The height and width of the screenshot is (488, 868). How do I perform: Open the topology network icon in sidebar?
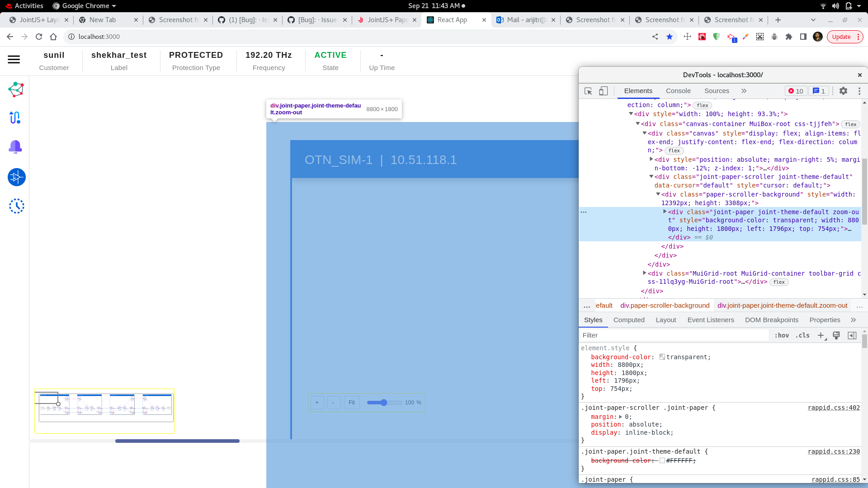15,89
